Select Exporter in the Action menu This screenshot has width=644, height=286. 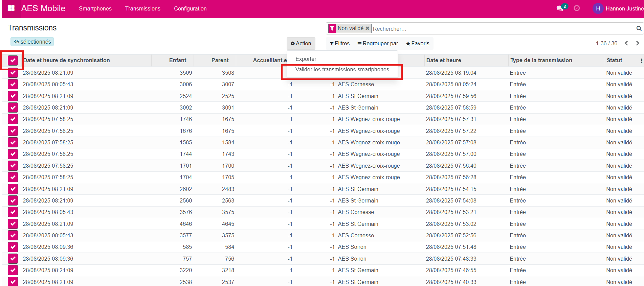tap(306, 59)
